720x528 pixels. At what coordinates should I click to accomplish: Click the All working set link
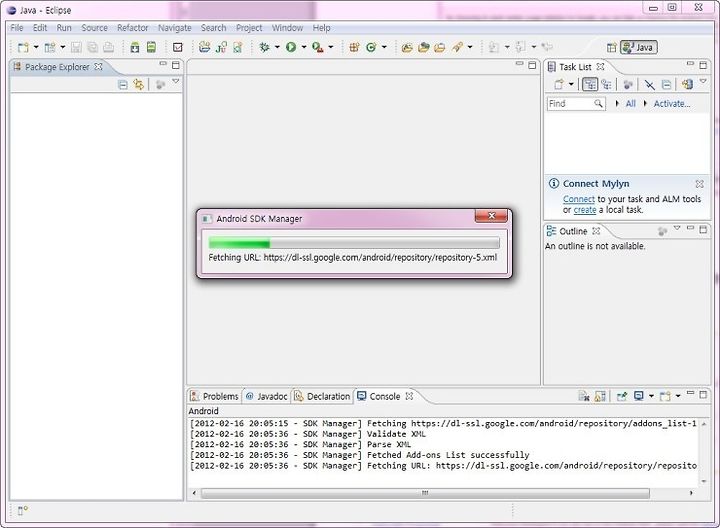pos(630,104)
